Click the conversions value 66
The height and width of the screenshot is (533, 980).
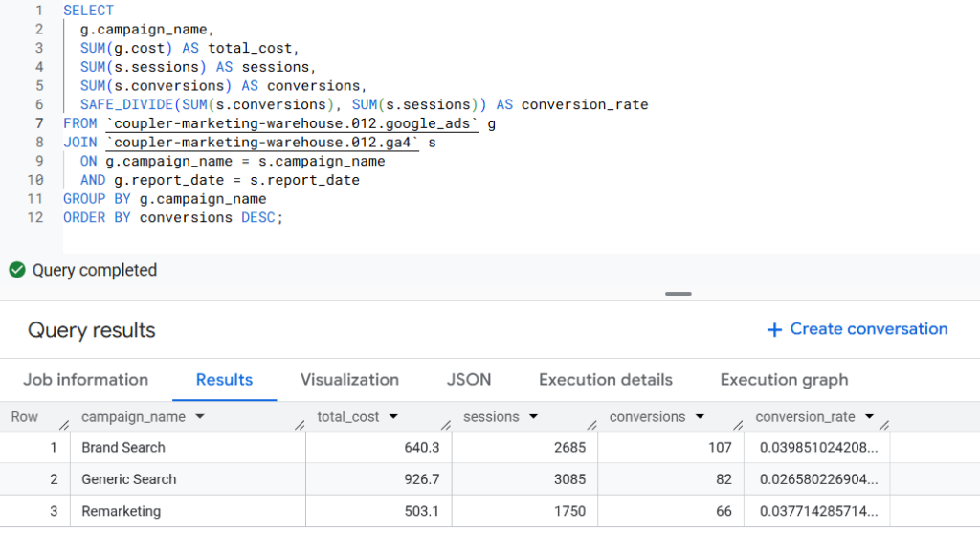point(724,511)
